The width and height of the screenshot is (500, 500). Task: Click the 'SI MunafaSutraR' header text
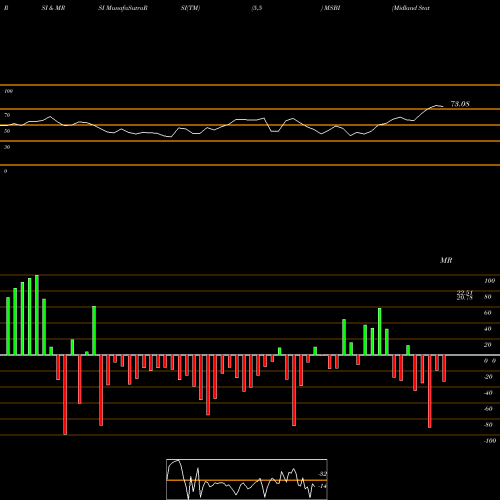tap(123, 8)
